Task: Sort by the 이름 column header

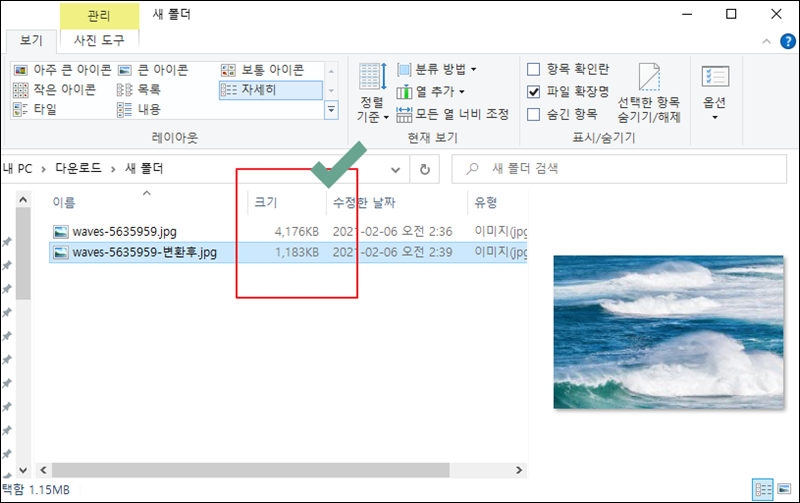Action: pos(64,203)
